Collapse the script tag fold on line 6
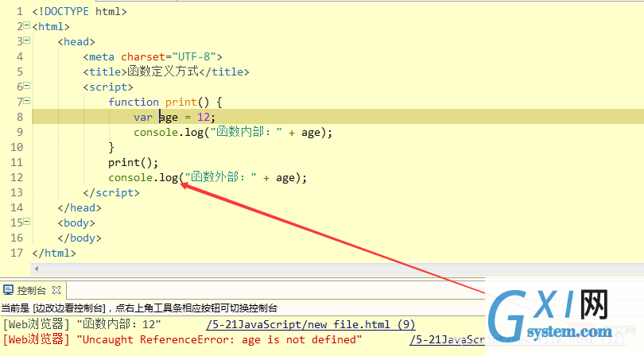This screenshot has width=644, height=356. (x=27, y=86)
